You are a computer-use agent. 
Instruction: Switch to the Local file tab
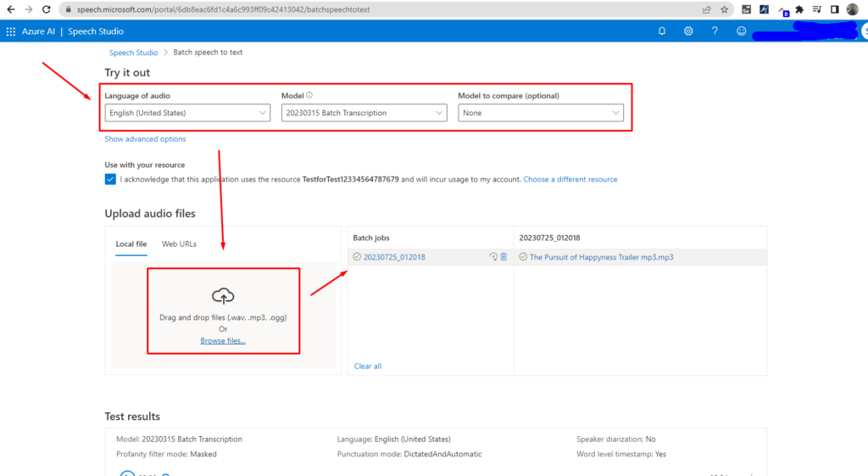(131, 244)
